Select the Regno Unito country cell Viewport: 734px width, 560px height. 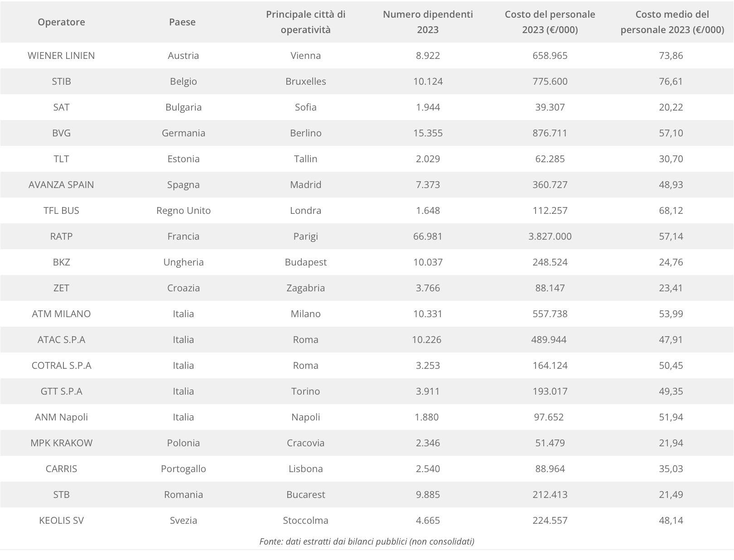(x=183, y=210)
